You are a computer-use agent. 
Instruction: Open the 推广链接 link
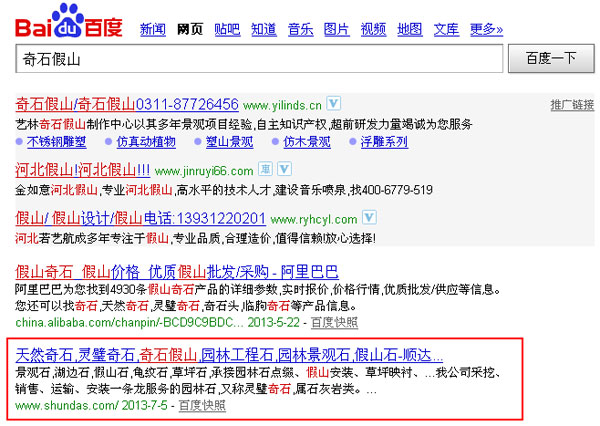(572, 105)
